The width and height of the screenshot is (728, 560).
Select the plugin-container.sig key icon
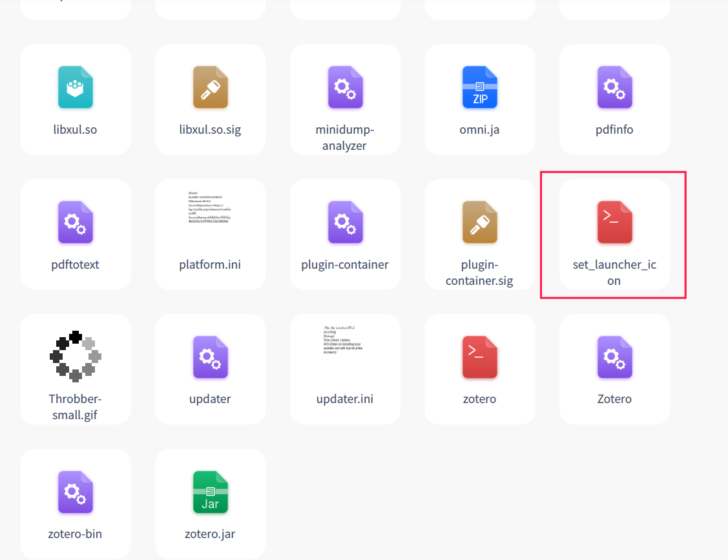tap(479, 222)
